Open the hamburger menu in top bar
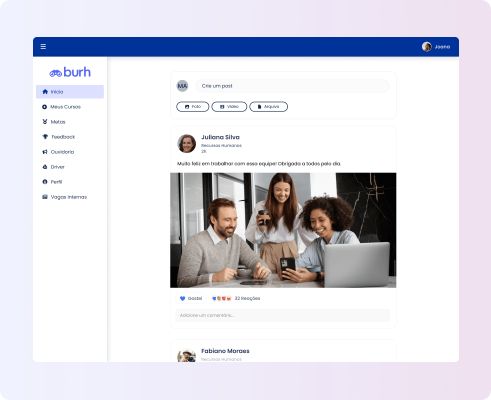This screenshot has height=400, width=491. point(43,47)
